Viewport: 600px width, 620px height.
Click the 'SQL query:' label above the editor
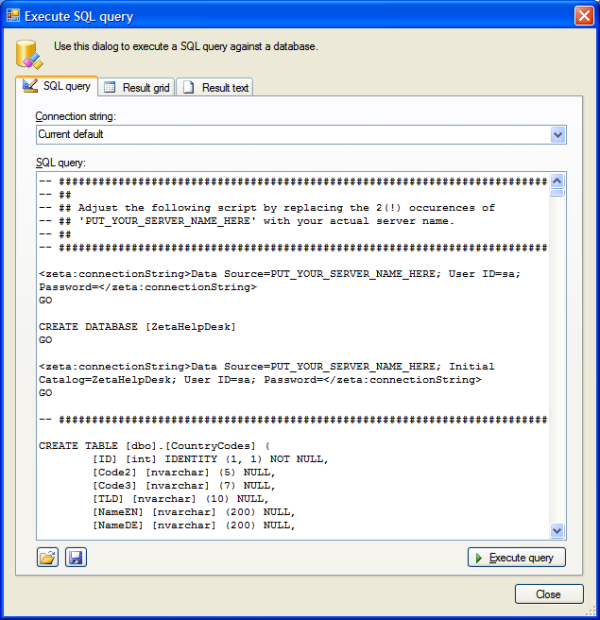click(60, 163)
